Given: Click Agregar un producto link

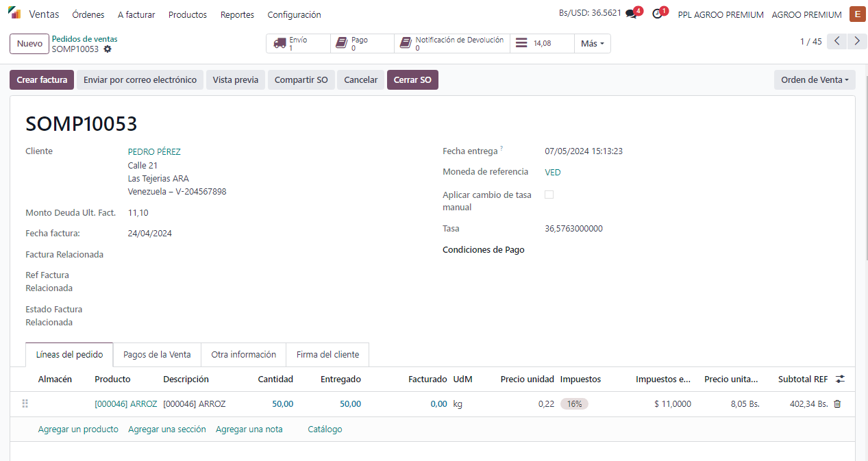Looking at the screenshot, I should 78,429.
